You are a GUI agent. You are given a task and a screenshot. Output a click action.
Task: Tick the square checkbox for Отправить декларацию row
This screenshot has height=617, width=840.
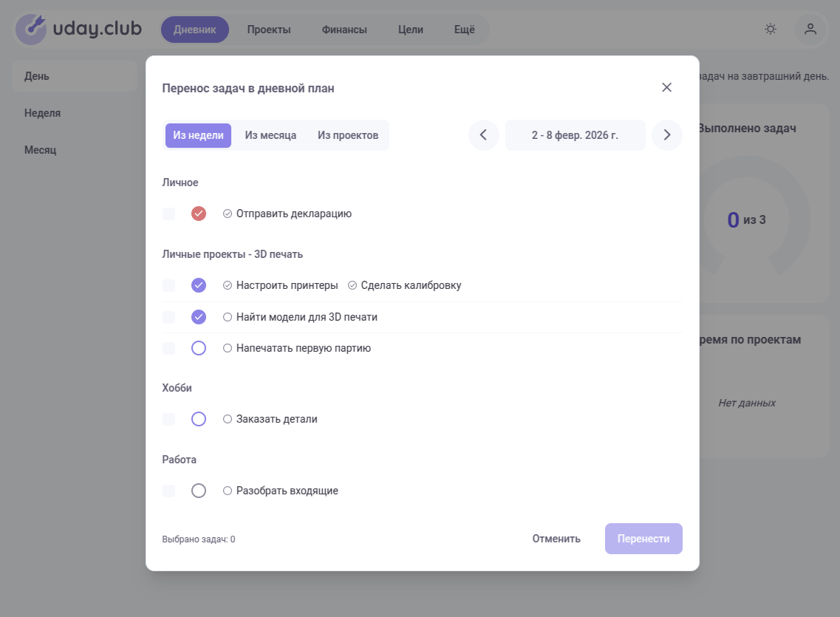coord(168,214)
